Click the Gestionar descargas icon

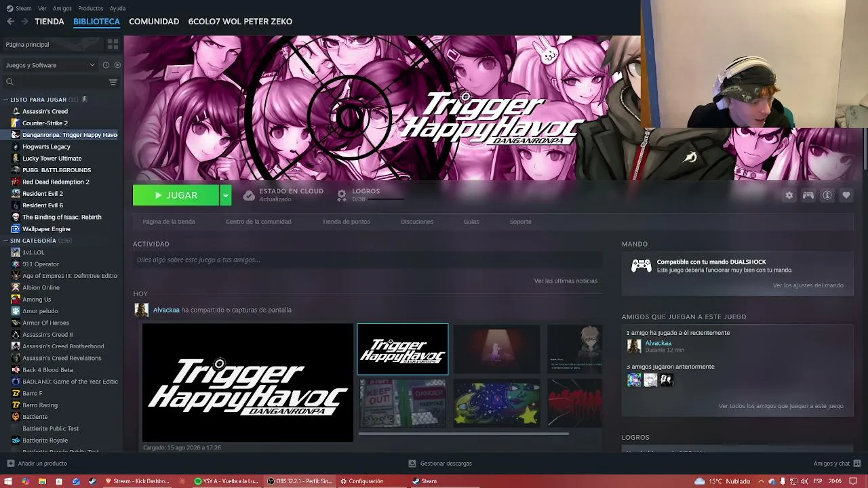pos(412,464)
